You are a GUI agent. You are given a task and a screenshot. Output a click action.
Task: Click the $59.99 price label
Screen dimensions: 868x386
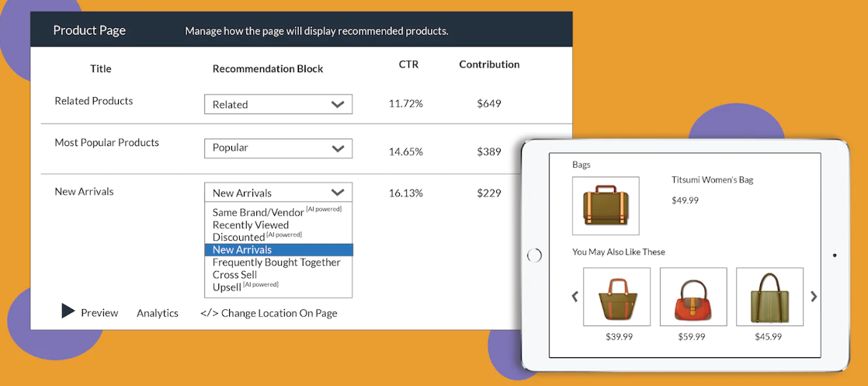tap(693, 336)
